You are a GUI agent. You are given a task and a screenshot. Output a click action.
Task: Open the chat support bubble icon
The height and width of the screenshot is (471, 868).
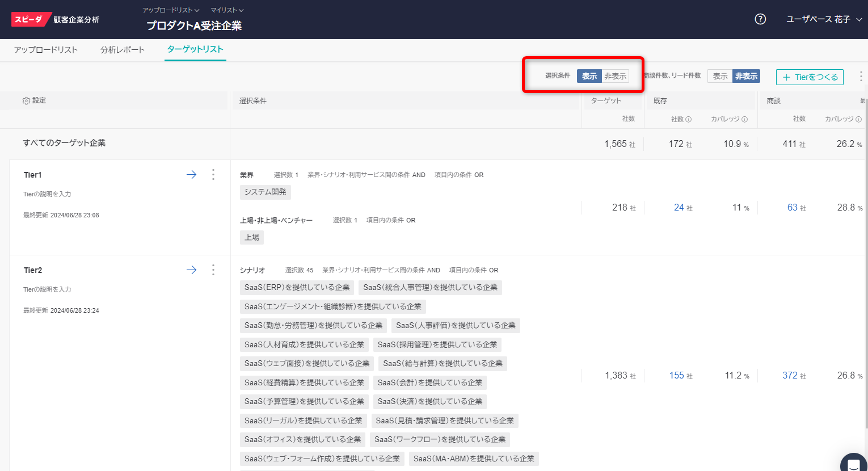coord(853,462)
